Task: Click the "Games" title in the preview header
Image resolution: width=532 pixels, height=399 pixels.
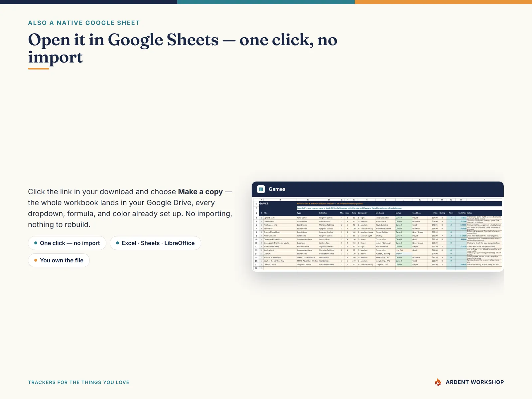Action: pos(277,189)
